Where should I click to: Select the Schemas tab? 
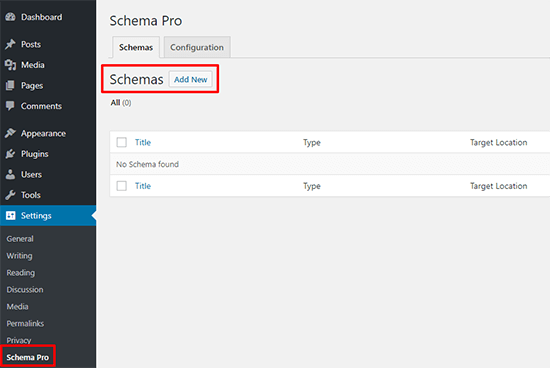tap(136, 47)
